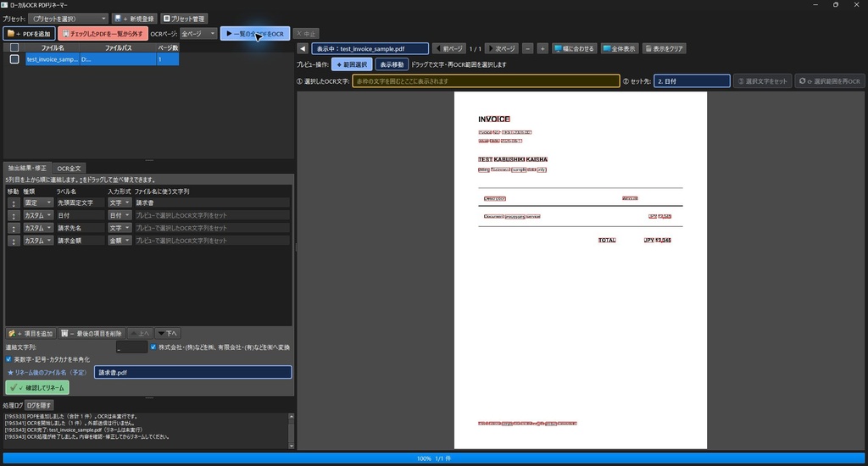Click log scrollbar up arrow
868x466 pixels.
click(x=292, y=416)
